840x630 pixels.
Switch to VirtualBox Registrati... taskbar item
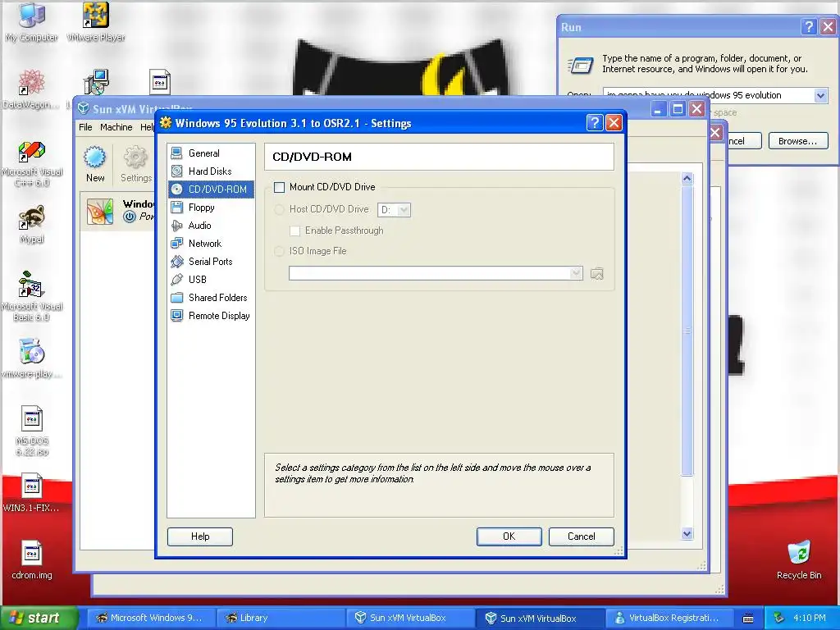(x=669, y=619)
